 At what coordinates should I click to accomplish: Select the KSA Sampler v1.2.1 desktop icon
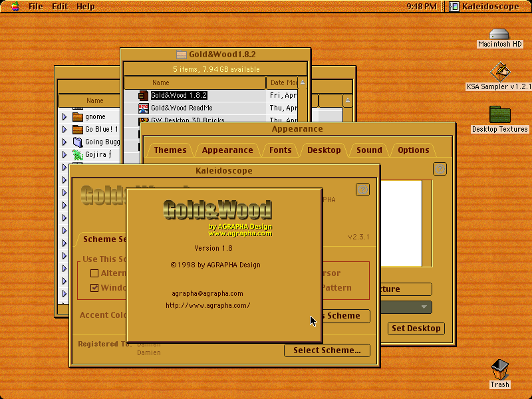click(x=500, y=72)
